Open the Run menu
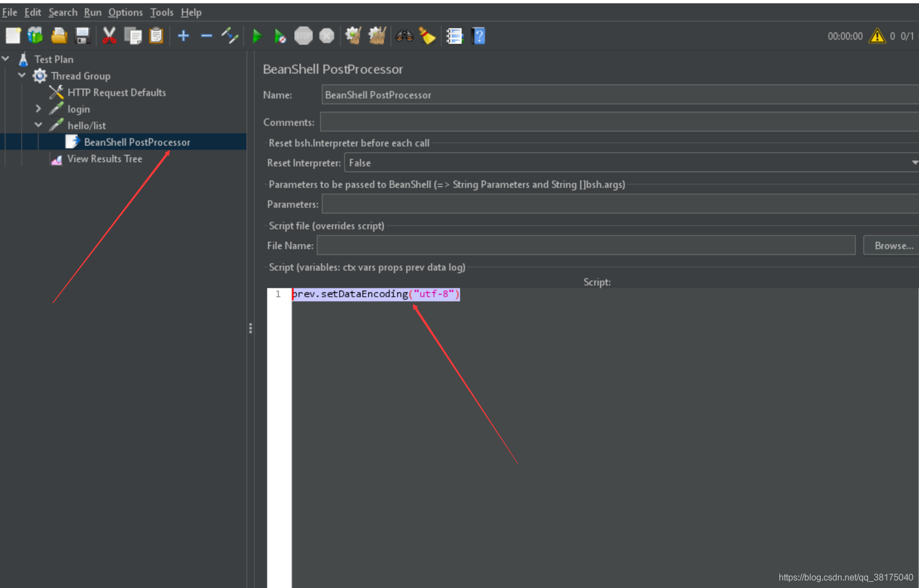This screenshot has width=919, height=588. point(93,12)
